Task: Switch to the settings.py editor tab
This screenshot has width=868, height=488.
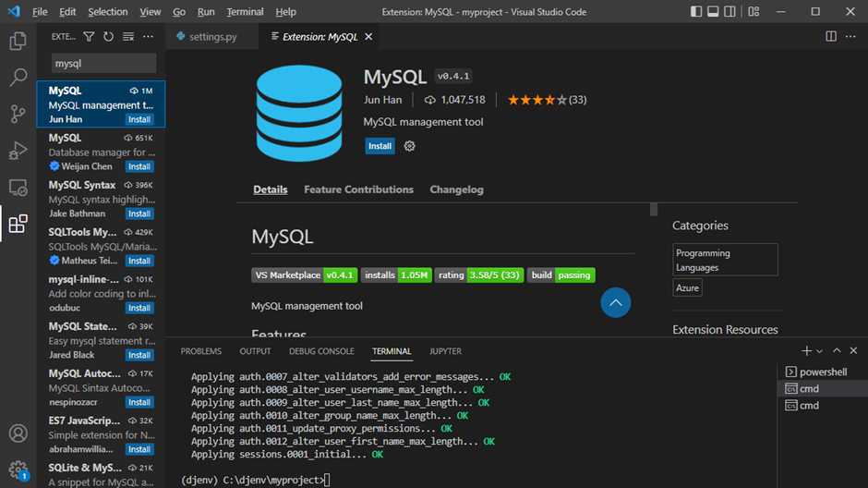Action: (212, 37)
